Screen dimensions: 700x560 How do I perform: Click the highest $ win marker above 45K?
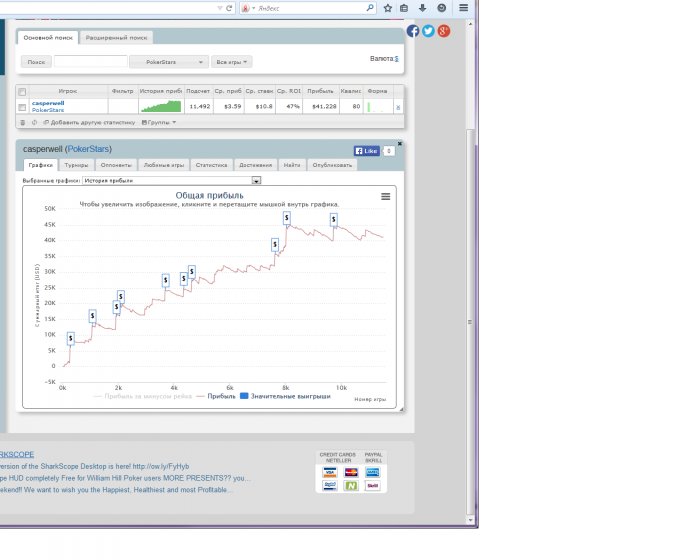click(287, 218)
